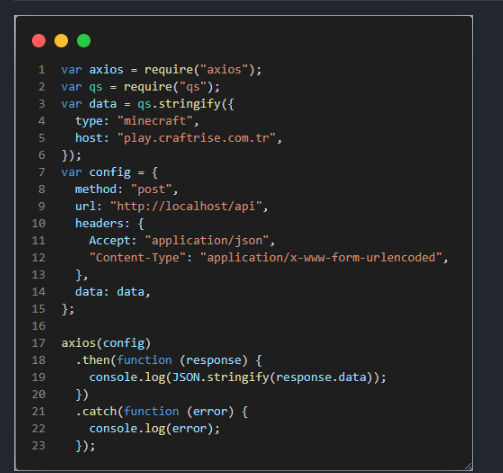503x473 pixels.
Task: Click the resize grip at bottom-right corner
Action: (x=468, y=467)
